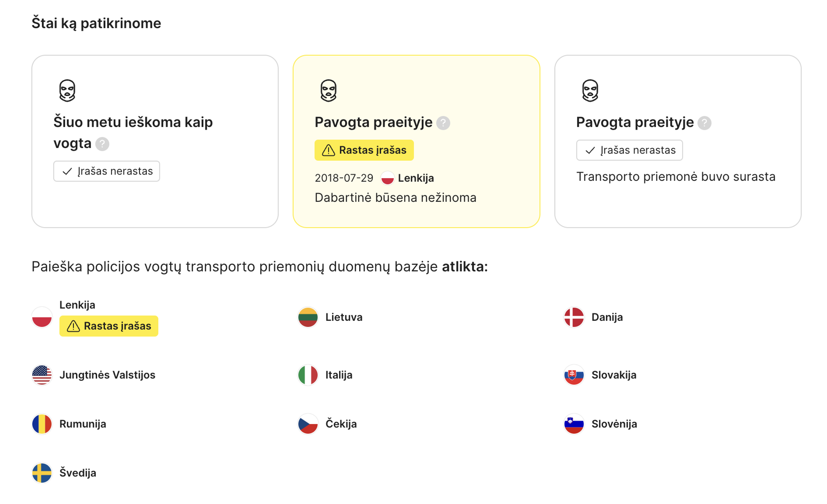
Task: Click Įrašas nerastas on the rightmost card
Action: pos(629,150)
